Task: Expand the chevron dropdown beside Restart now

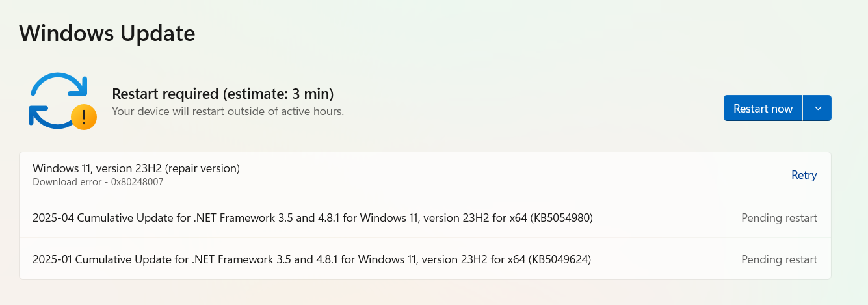Action: [818, 108]
